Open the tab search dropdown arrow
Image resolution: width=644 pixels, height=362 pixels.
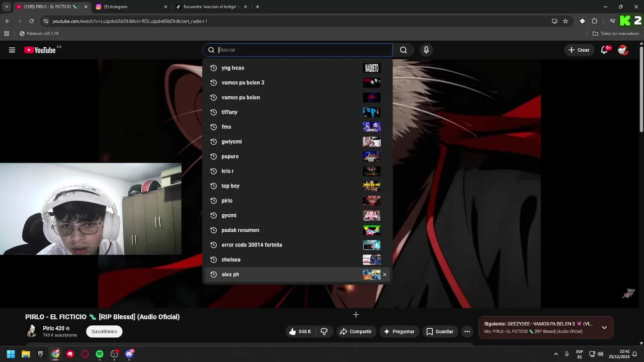tap(7, 7)
